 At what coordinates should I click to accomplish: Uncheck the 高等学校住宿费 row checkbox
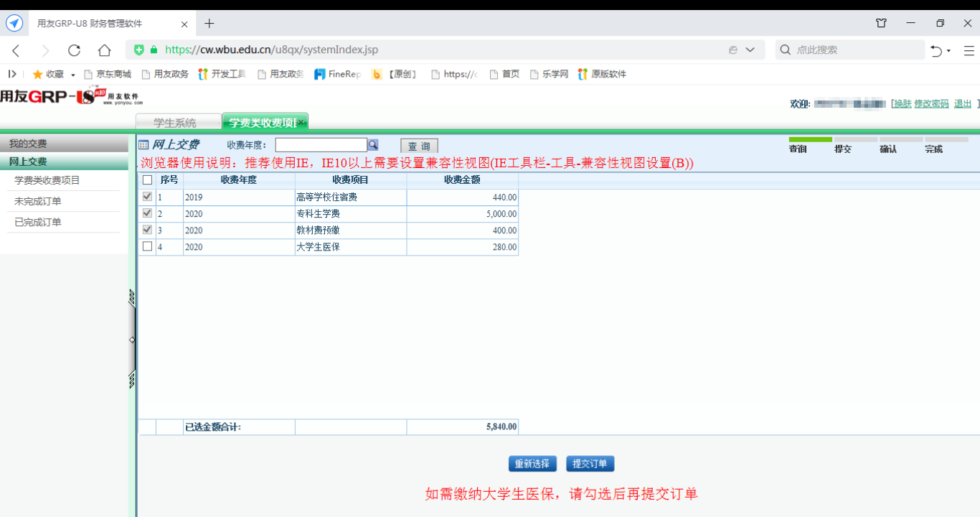(147, 196)
